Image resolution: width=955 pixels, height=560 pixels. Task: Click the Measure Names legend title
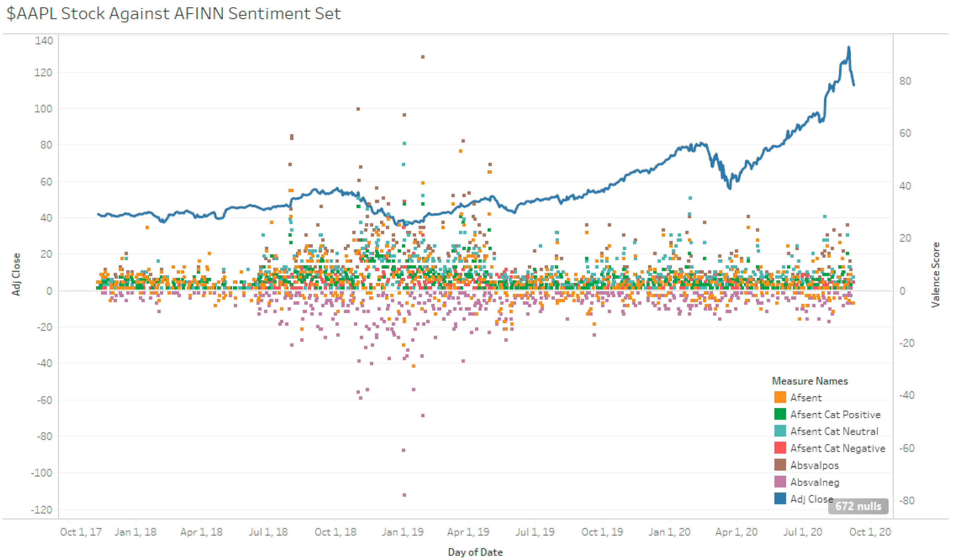pyautogui.click(x=810, y=381)
